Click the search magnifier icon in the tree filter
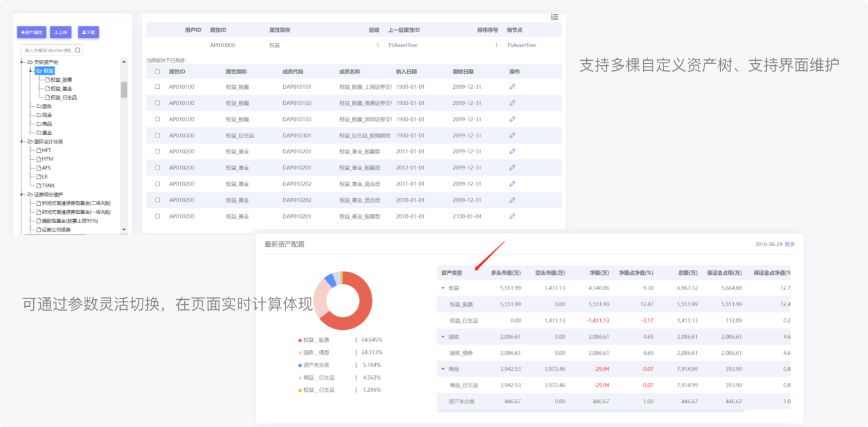The image size is (868, 427). [x=77, y=50]
